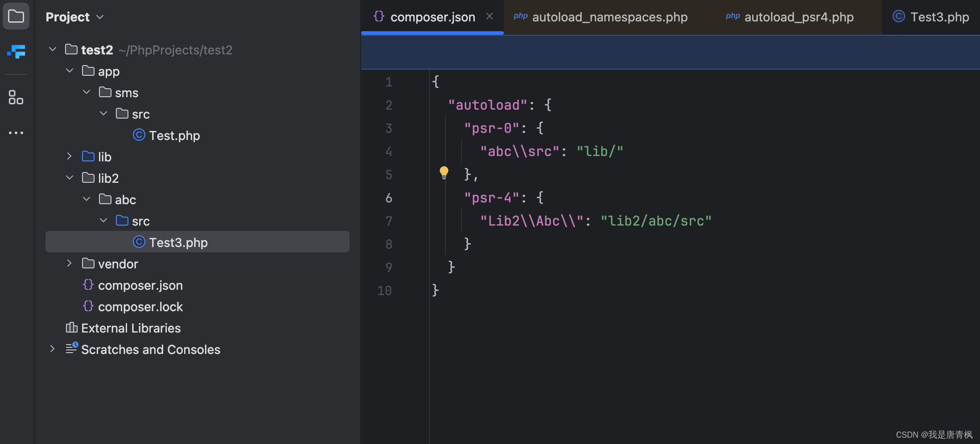
Task: Click the Scratches and Consoles icon
Action: point(71,349)
